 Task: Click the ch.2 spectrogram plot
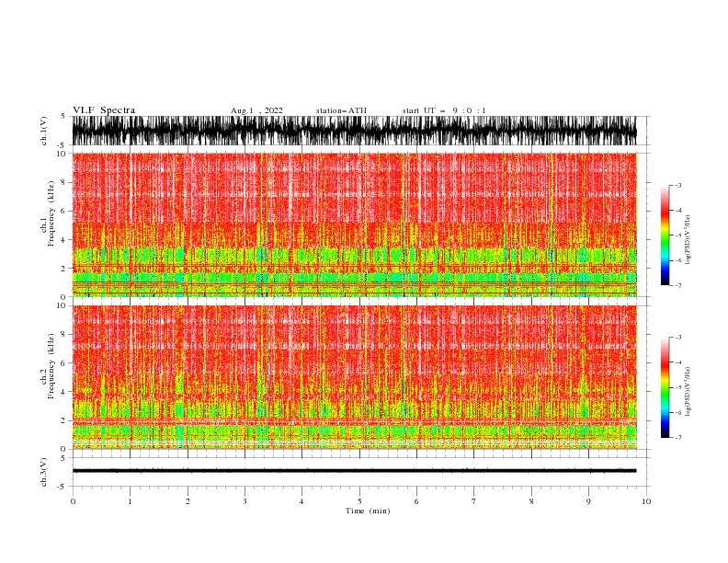[x=355, y=377]
